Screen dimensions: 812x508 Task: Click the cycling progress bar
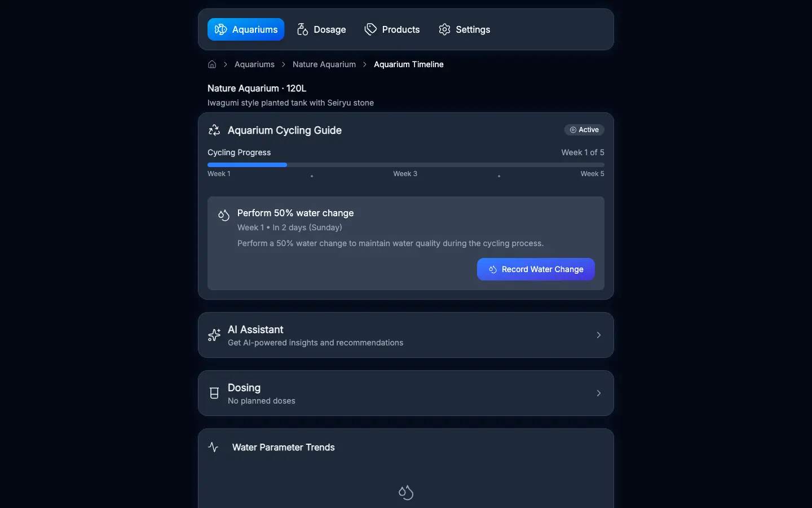click(405, 165)
